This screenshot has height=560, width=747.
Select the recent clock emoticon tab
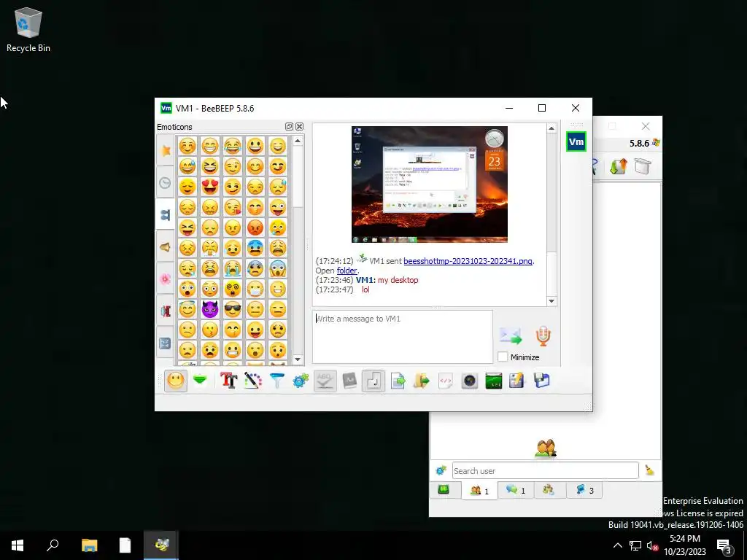(x=166, y=183)
